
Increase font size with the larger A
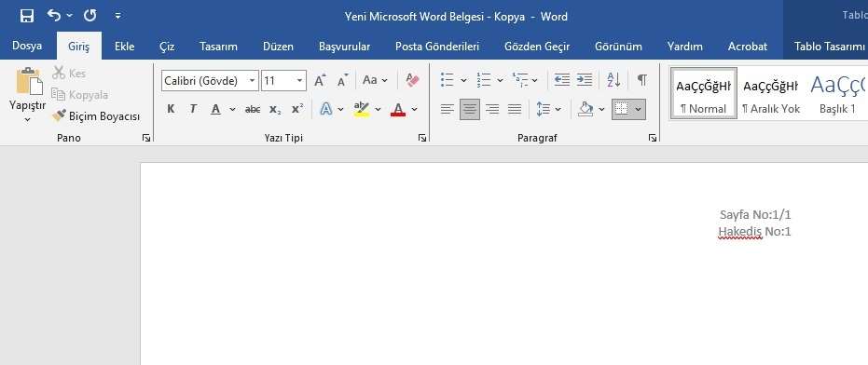320,80
